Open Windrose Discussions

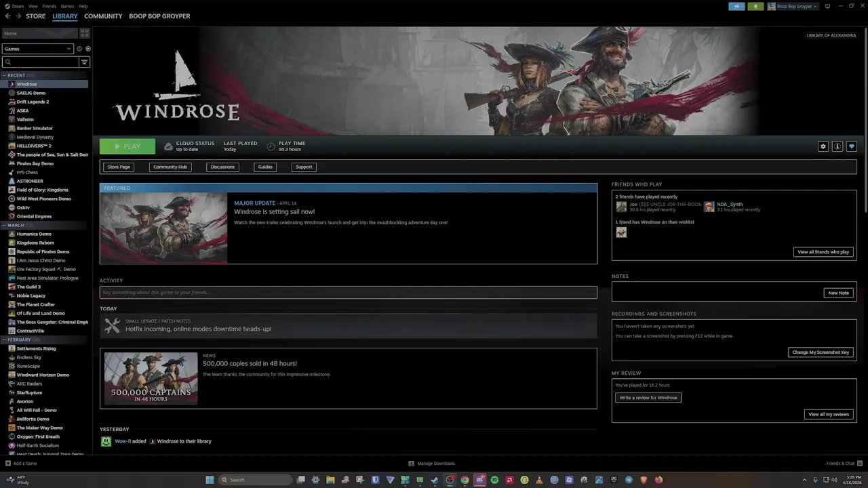tap(222, 167)
